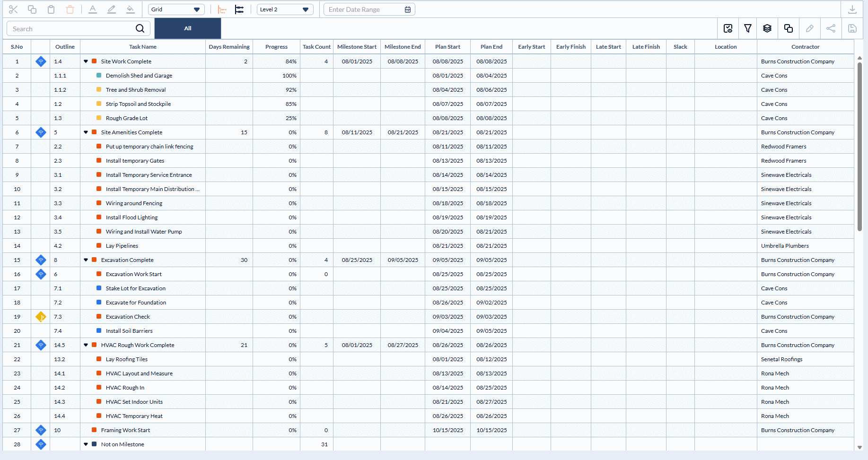Select the HVAC Set Indoor Units task
868x460 pixels.
134,402
